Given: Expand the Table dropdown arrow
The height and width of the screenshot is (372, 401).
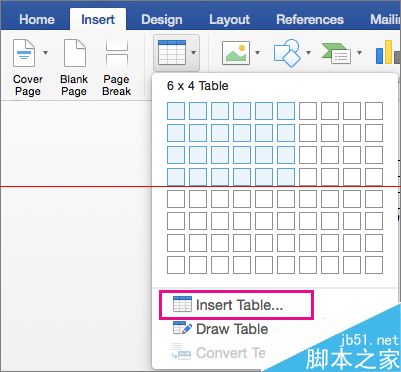Looking at the screenshot, I should tap(193, 53).
